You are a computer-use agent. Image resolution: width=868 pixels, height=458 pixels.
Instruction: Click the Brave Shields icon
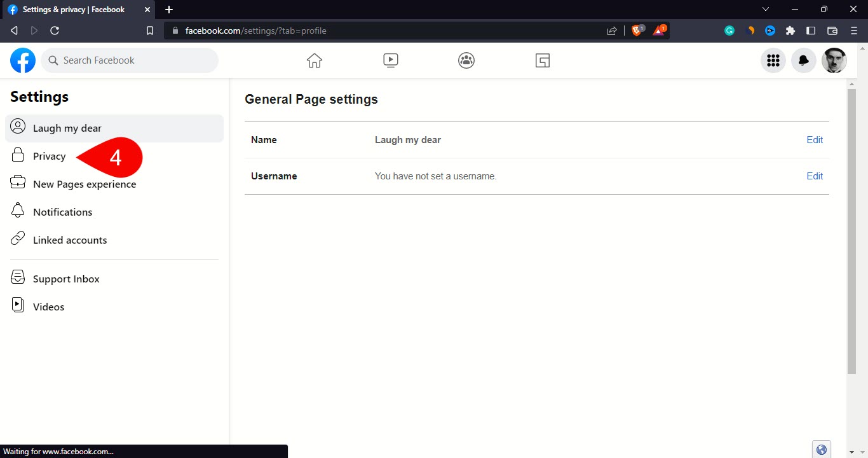tap(637, 31)
